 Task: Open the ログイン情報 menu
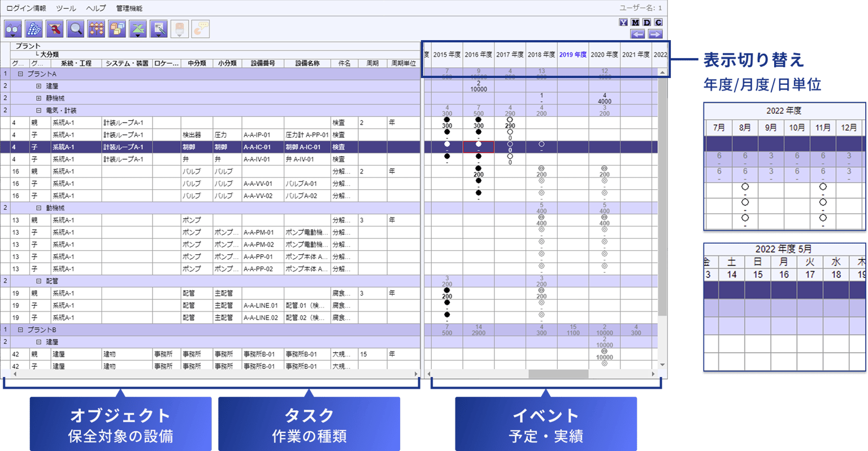[x=26, y=8]
